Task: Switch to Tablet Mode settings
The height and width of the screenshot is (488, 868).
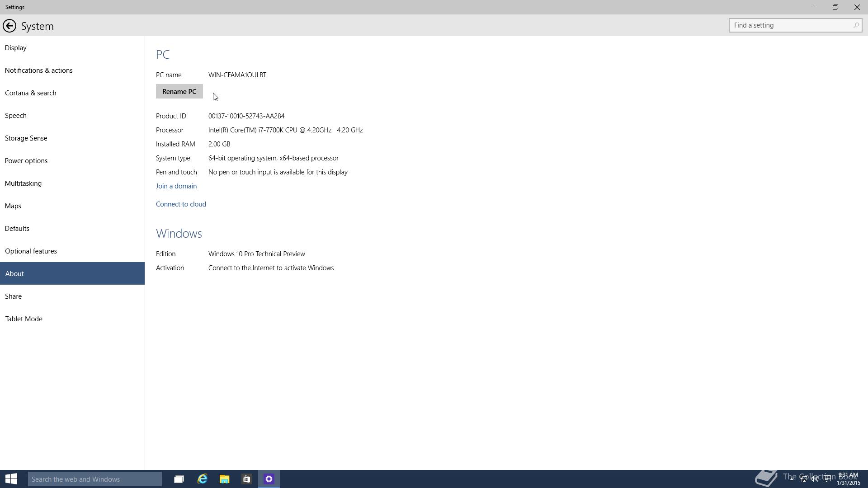Action: pos(72,319)
